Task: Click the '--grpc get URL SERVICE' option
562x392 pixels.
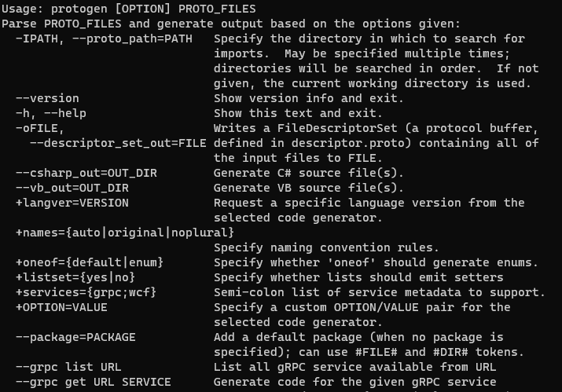Action: (x=93, y=382)
